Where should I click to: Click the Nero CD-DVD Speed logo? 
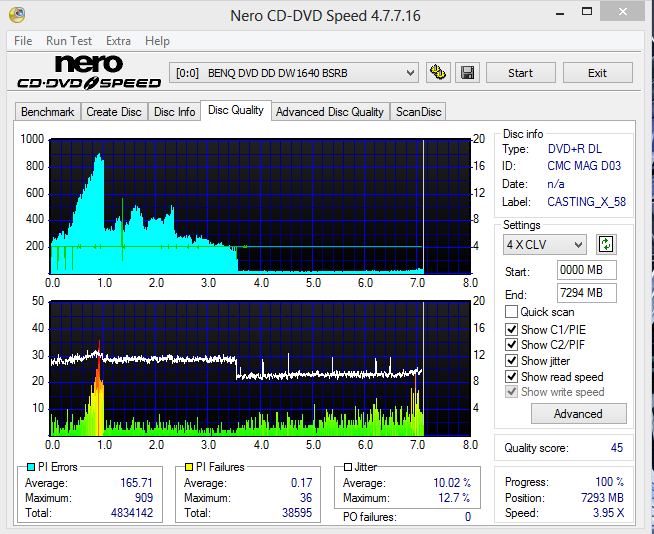(89, 73)
